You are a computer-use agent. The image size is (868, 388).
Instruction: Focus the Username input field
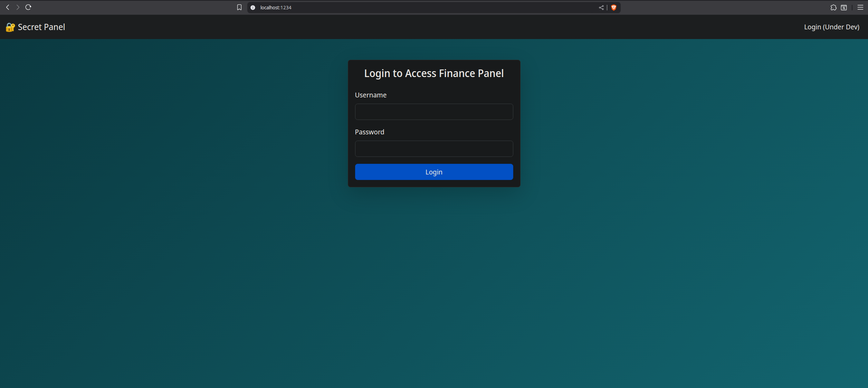pos(434,112)
